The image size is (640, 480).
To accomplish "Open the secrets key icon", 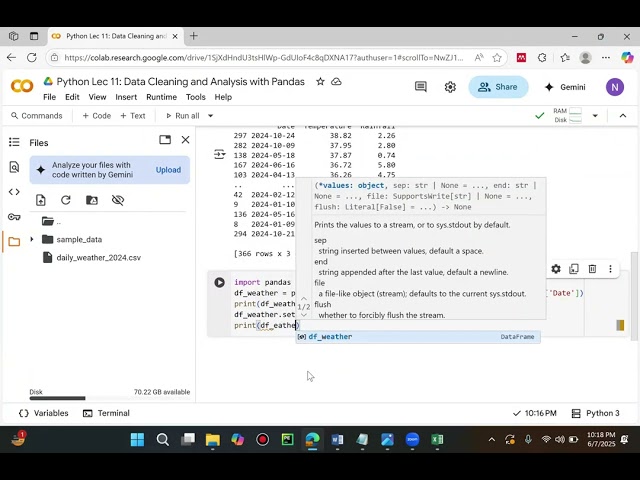I will [14, 217].
